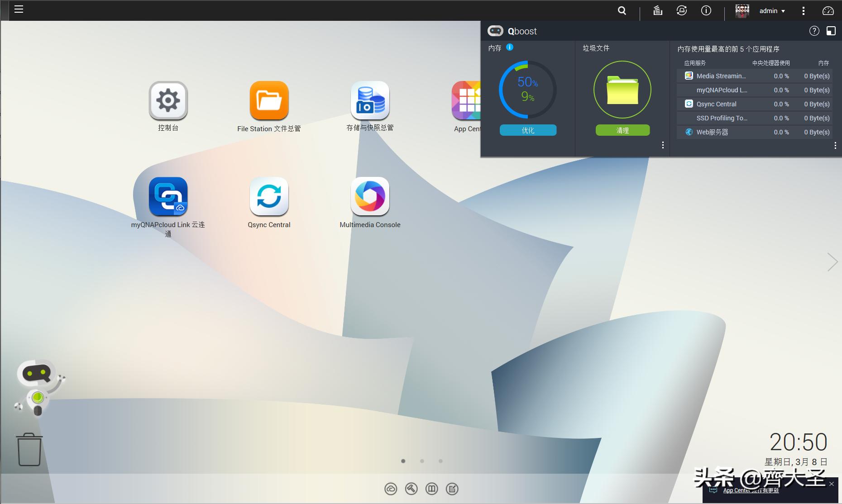
Task: Click the 优化 optimize button
Action: [x=528, y=130]
